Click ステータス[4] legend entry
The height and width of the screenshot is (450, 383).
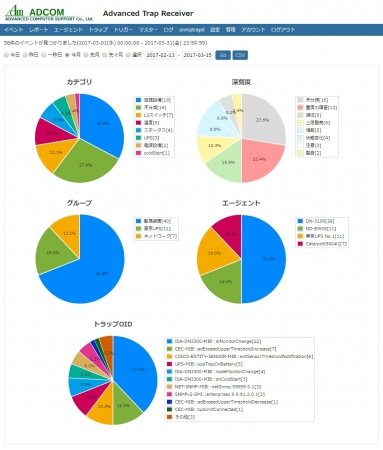point(154,130)
